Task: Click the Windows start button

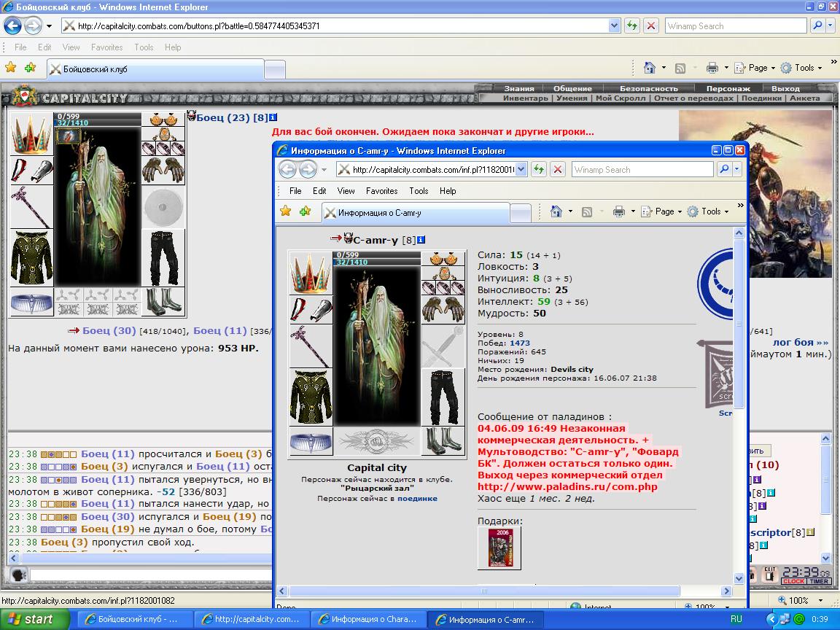Action: 35,619
